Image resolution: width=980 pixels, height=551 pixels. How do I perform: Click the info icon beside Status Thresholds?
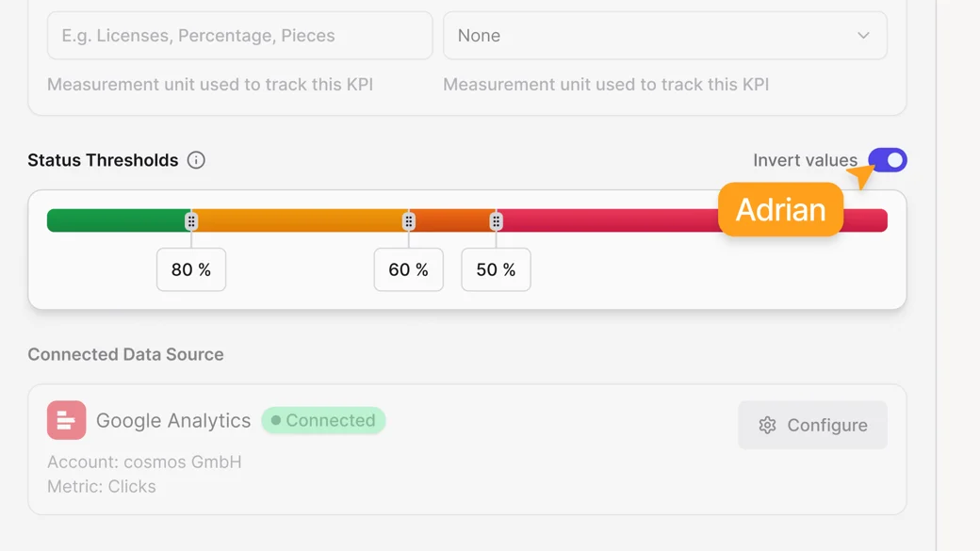196,160
